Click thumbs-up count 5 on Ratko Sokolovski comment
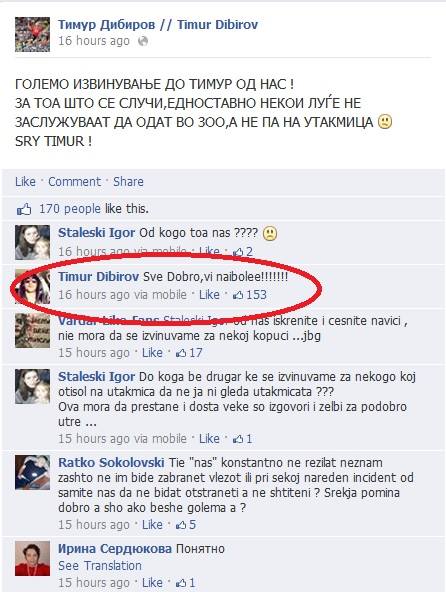 tap(186, 524)
